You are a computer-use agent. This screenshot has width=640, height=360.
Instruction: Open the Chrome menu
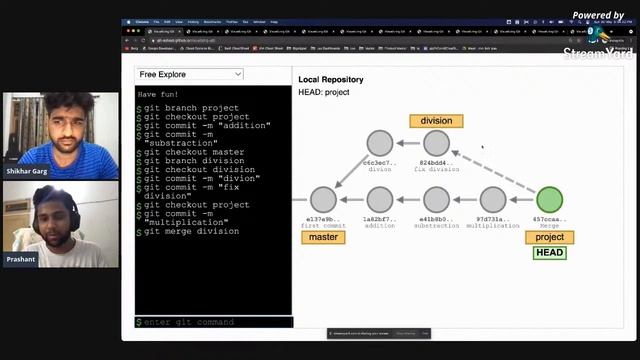[142, 22]
